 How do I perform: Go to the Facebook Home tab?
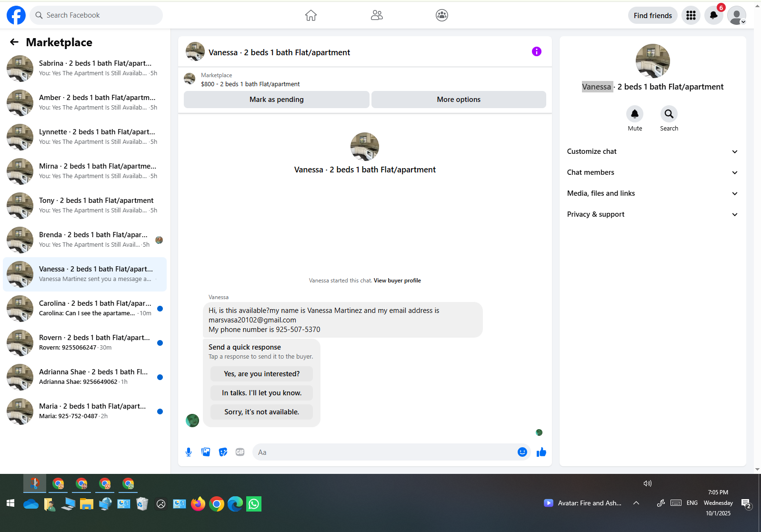tap(311, 15)
